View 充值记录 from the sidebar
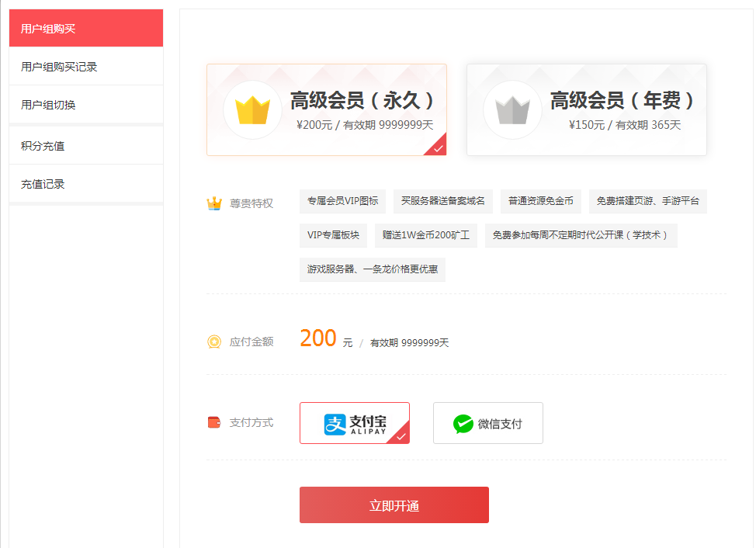The height and width of the screenshot is (548, 756). coord(86,184)
